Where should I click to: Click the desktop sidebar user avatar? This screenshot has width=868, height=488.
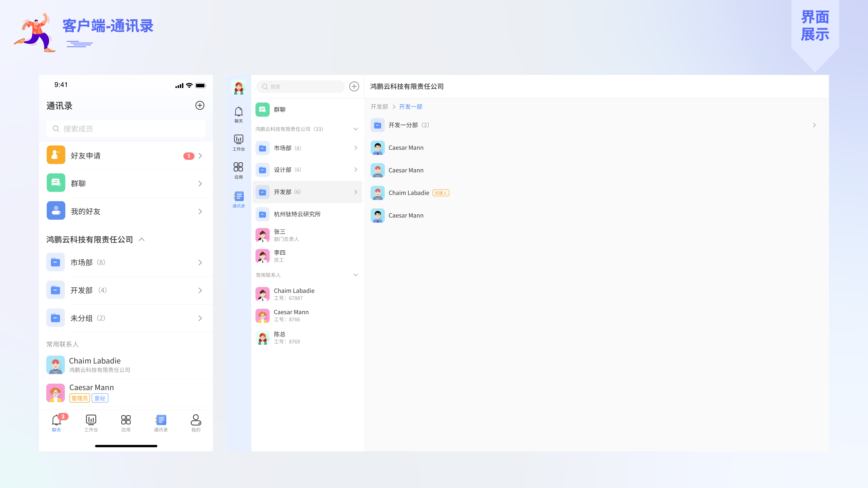[x=239, y=87]
